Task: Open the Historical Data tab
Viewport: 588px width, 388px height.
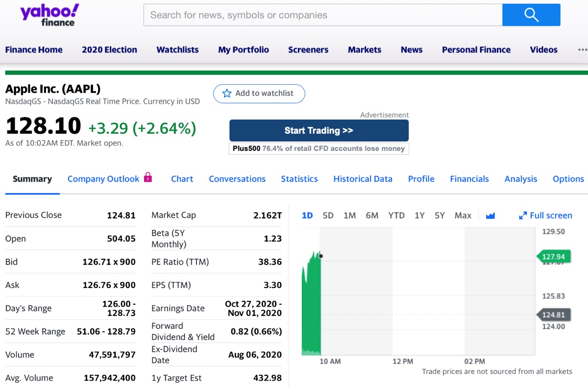Action: 363,179
